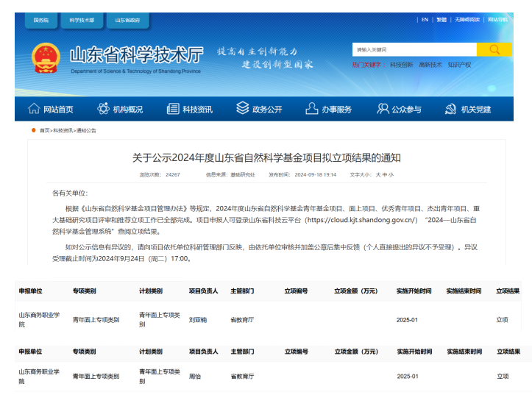Select the 知识产权 hot keyword
The height and width of the screenshot is (395, 532).
point(459,65)
